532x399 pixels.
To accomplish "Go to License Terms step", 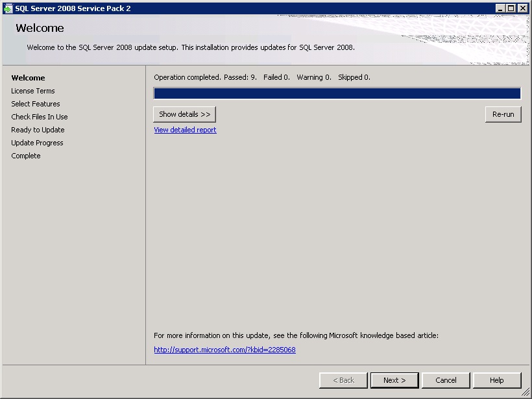I will pos(33,91).
